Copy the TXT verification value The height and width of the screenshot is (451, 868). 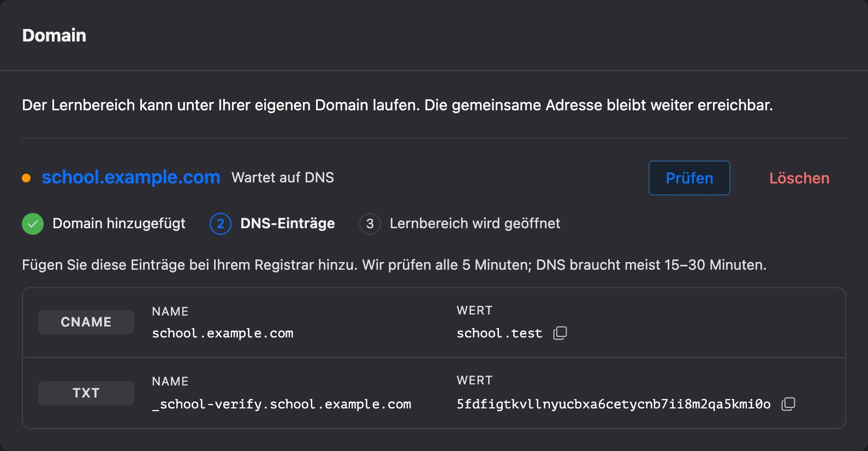click(788, 404)
